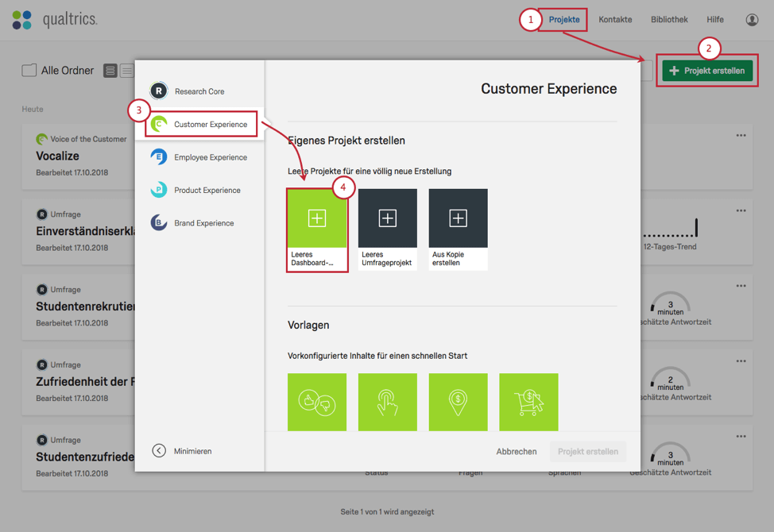
Task: Open the user account icon
Action: pyautogui.click(x=752, y=20)
